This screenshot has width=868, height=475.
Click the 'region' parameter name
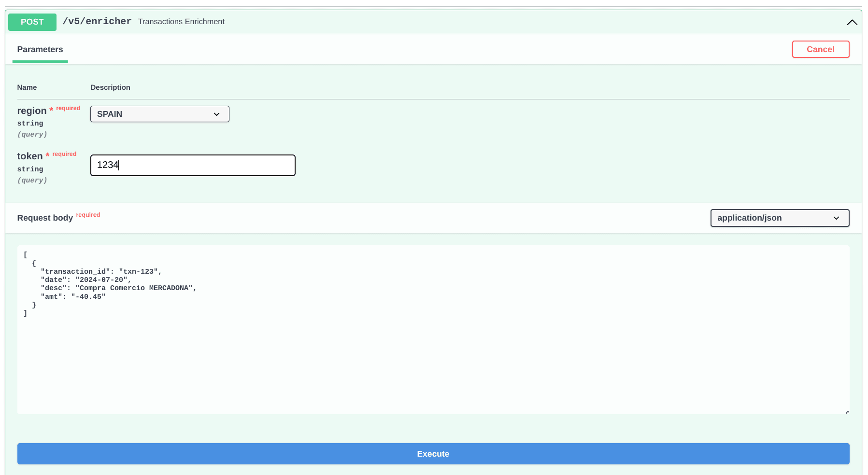click(x=32, y=111)
